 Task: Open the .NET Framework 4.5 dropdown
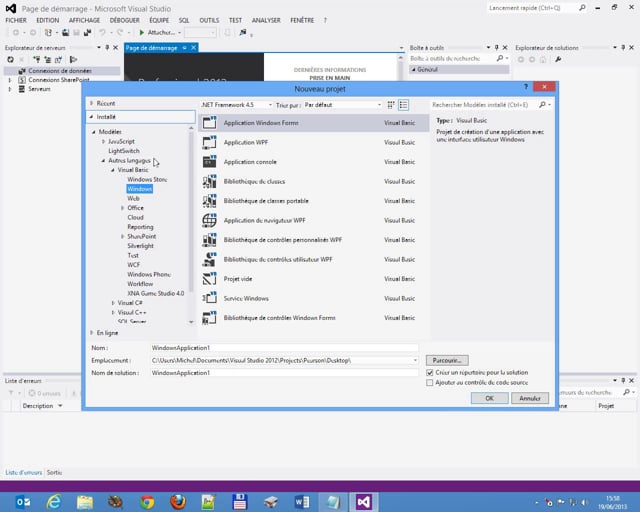236,105
